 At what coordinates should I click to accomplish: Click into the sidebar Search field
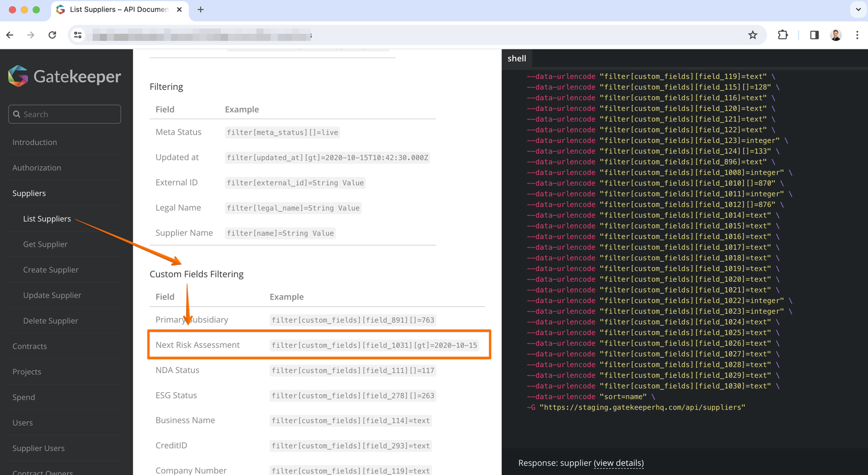[x=65, y=114]
